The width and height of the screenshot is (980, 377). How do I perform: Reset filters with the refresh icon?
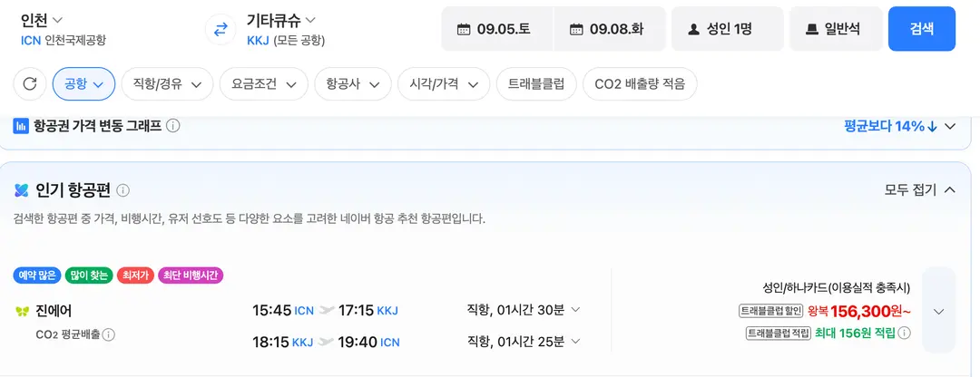29,83
